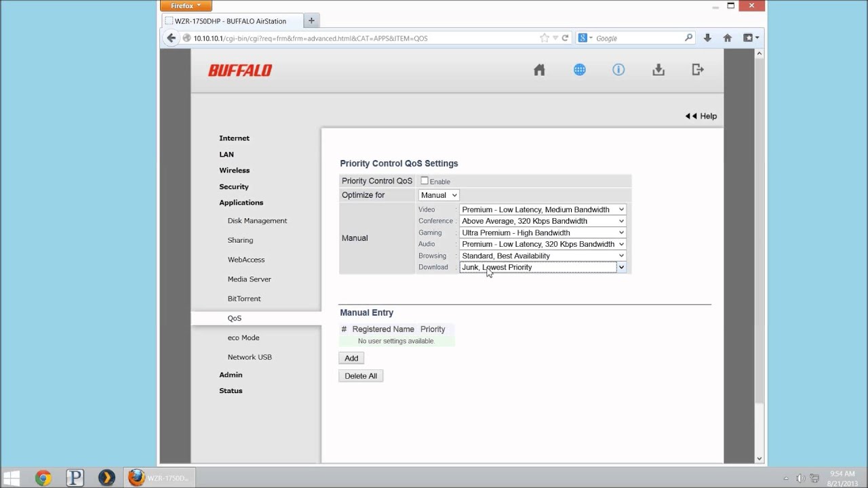Open Sharing submenu item
This screenshot has width=868, height=488.
click(240, 241)
